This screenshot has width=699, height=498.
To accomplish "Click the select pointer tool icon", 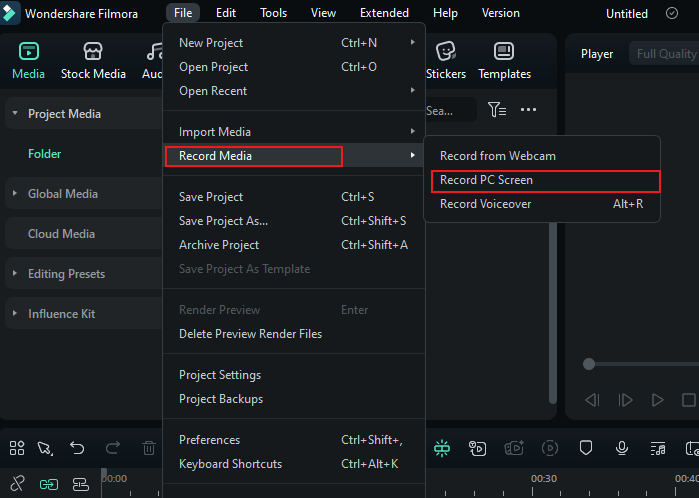I will pyautogui.click(x=45, y=448).
